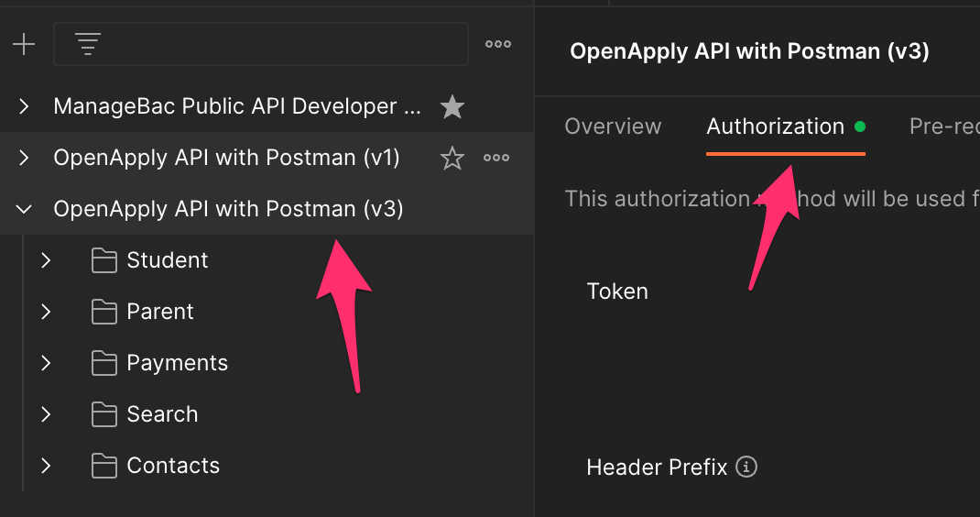
Task: Expand OpenApply API with Postman (v1)
Action: (24, 158)
